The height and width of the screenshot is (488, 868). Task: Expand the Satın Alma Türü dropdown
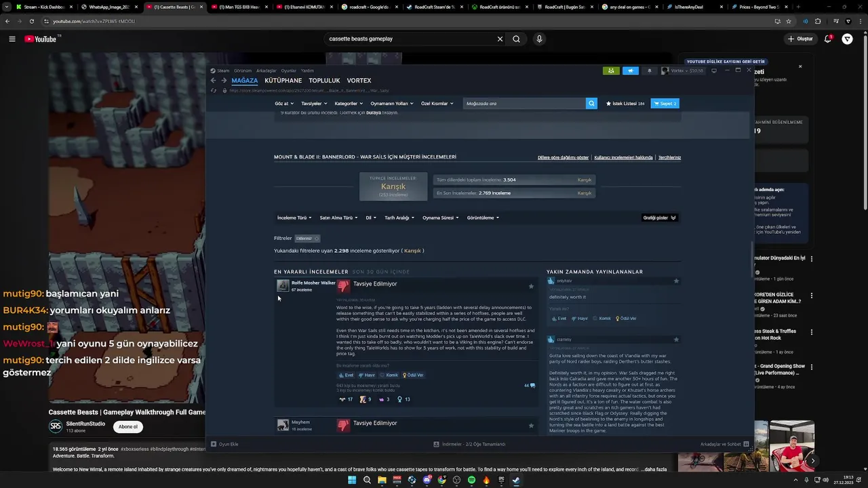[339, 218]
